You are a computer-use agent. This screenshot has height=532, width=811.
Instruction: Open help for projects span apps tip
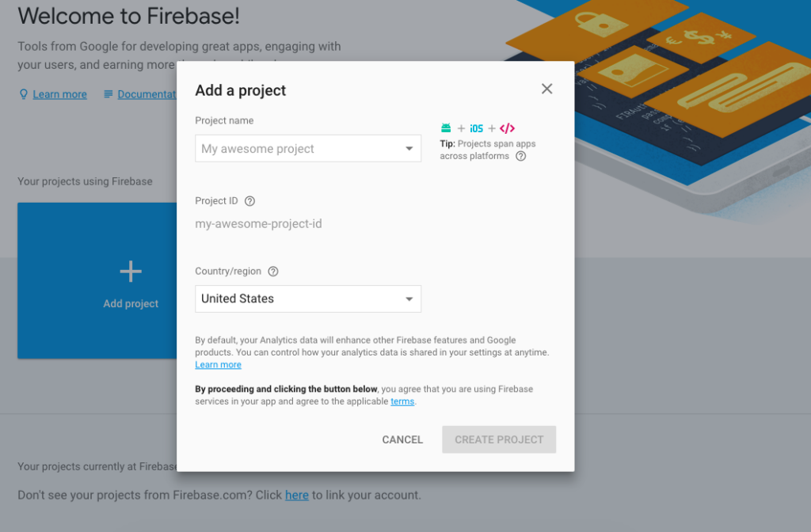[520, 156]
